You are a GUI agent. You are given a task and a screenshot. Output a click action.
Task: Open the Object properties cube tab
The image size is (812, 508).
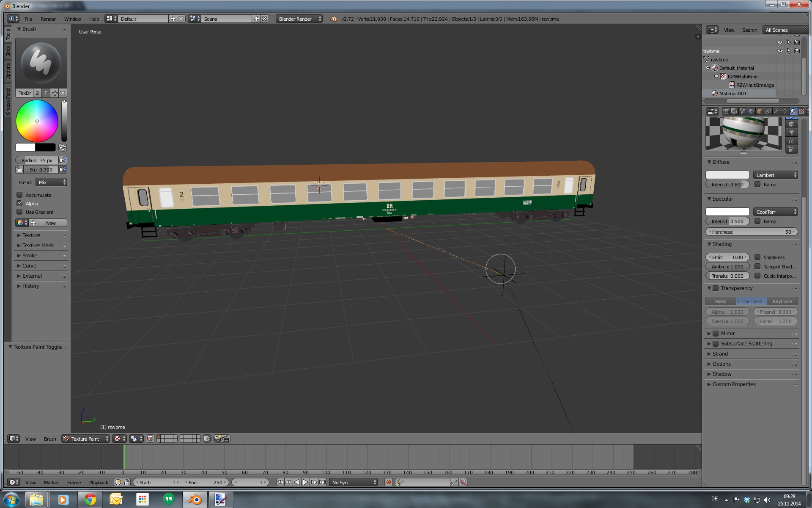(760, 111)
